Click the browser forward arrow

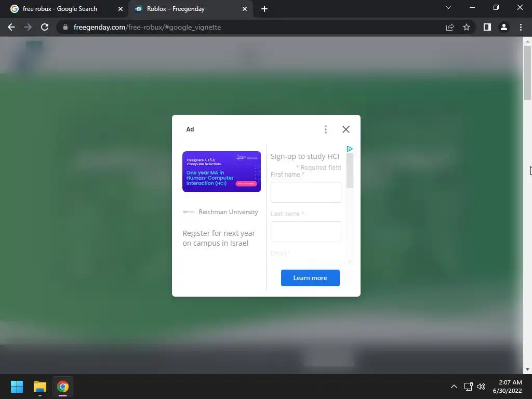pyautogui.click(x=28, y=27)
